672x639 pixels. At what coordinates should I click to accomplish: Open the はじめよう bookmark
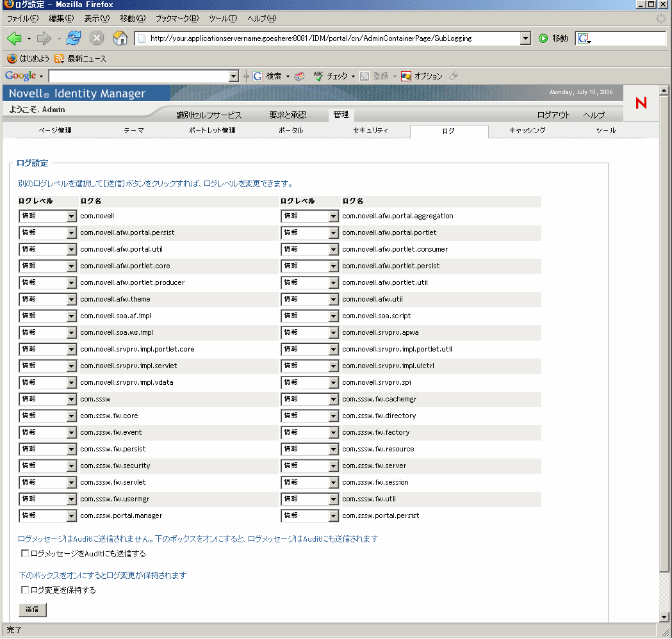(x=28, y=59)
